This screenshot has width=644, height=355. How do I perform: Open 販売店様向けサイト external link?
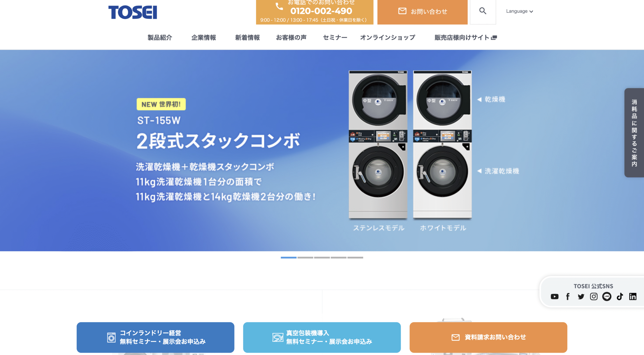(466, 37)
